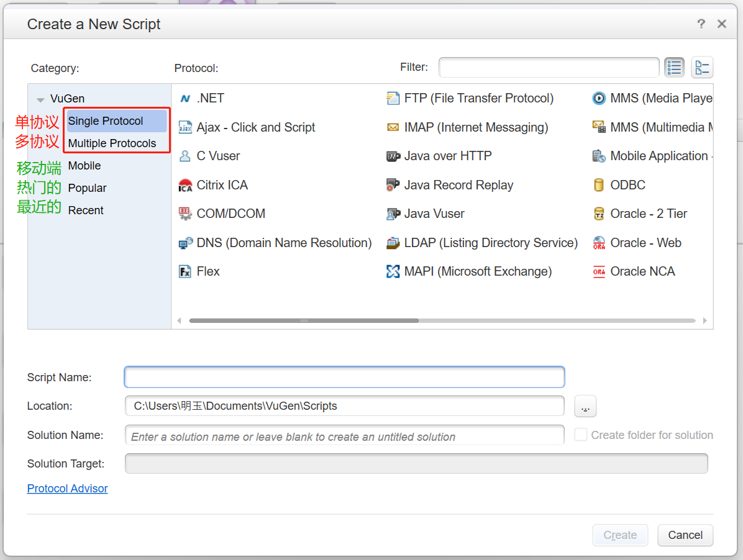Screen dimensions: 743x560
Task: Select 'Ajax - Click and Script' label
Action: pos(256,127)
